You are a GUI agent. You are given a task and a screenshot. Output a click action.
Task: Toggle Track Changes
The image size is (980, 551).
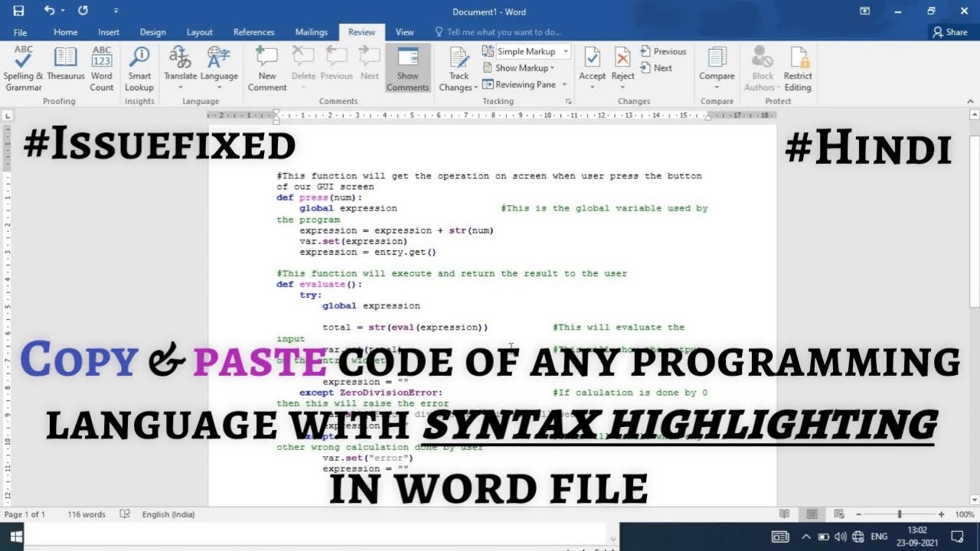click(459, 69)
